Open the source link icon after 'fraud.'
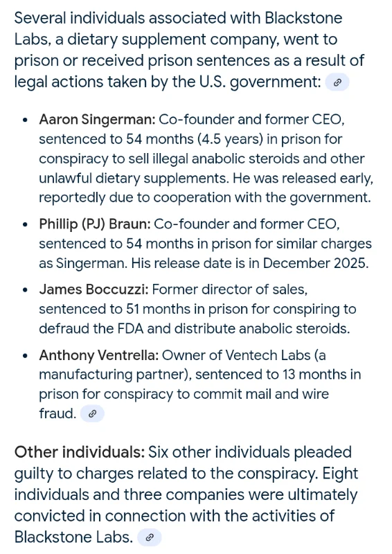 click(92, 413)
